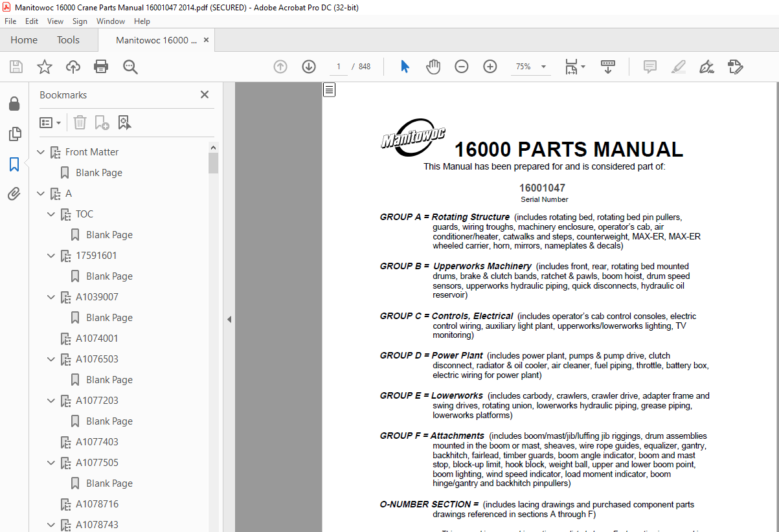Delete selected bookmark with trash icon
The height and width of the screenshot is (532, 779).
pyautogui.click(x=80, y=122)
